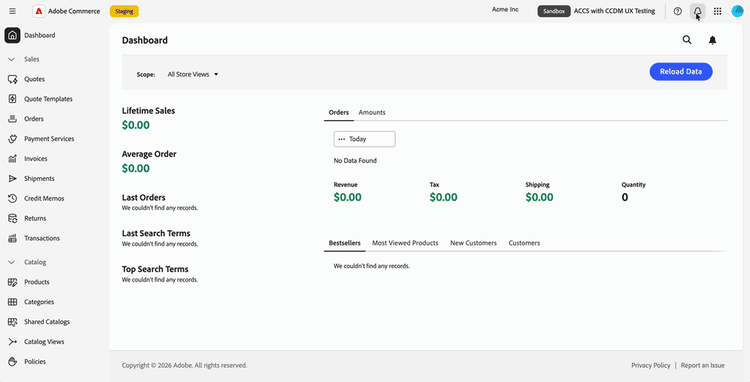The image size is (750, 382).
Task: Open the help question mark icon
Action: [677, 11]
